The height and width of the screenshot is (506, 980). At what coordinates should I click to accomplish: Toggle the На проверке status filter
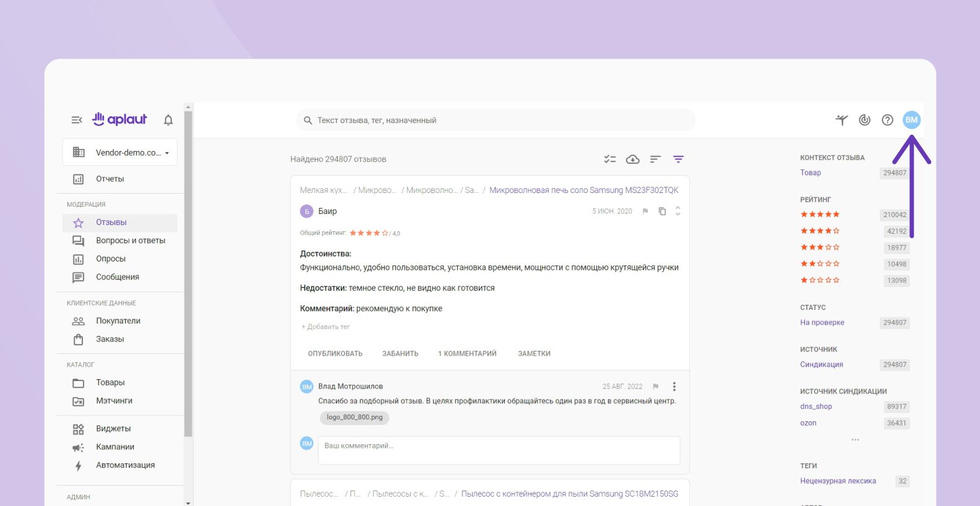[822, 322]
